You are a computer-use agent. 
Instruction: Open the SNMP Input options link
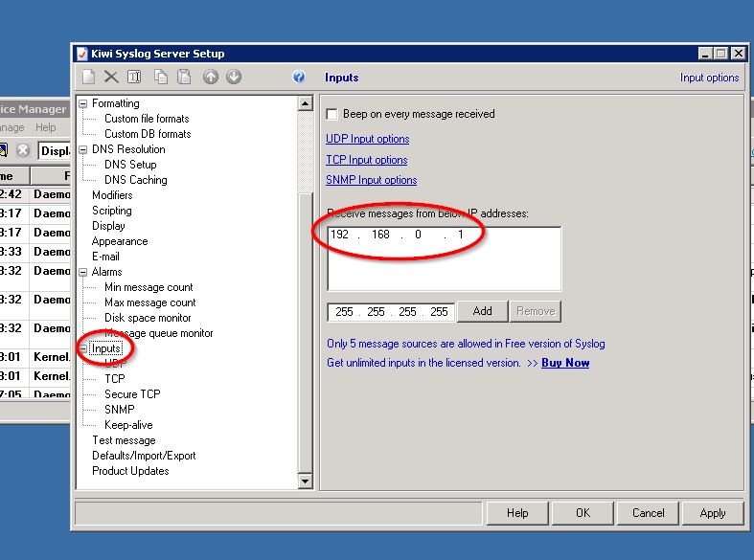(x=371, y=180)
